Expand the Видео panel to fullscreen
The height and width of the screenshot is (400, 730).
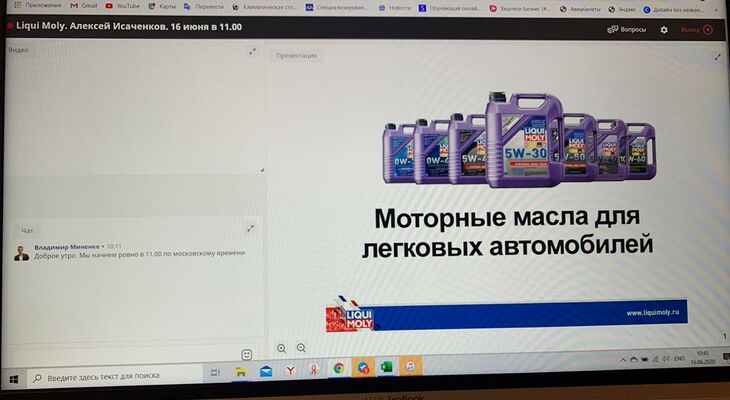tap(252, 52)
